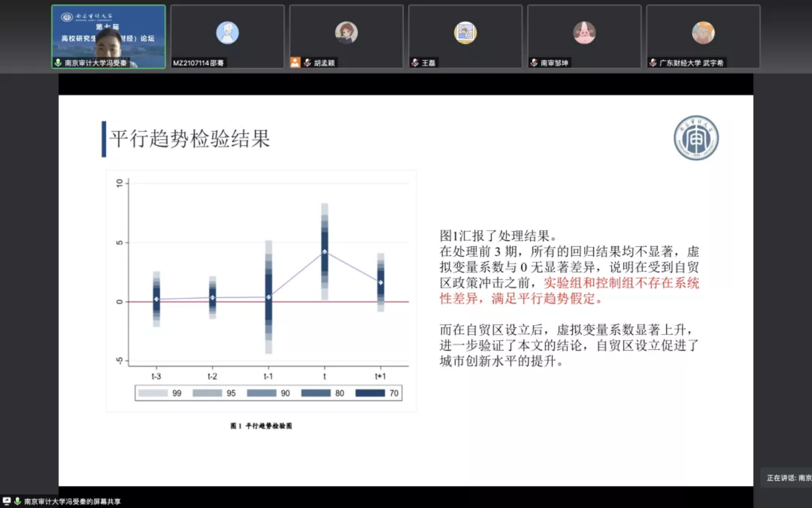Click the pink pig avatar of 南审邹坤

[x=584, y=33]
